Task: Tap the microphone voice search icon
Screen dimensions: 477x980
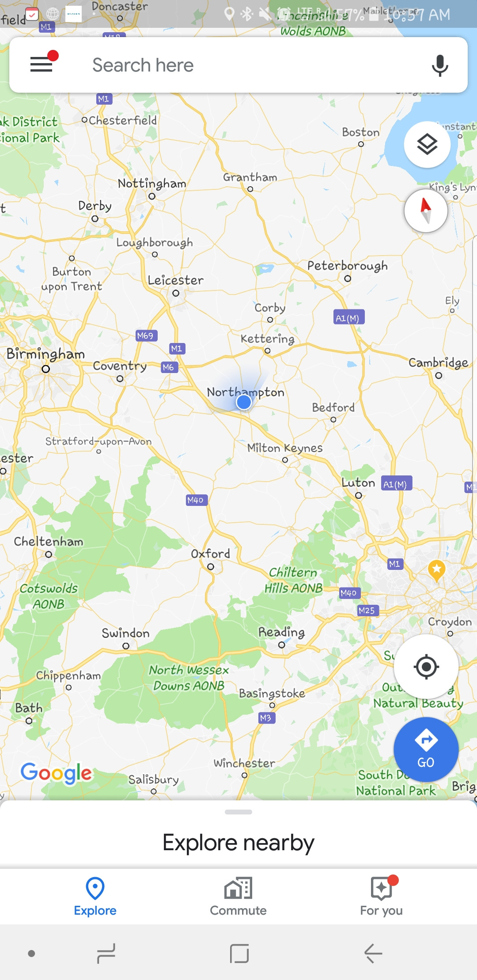Action: (440, 65)
